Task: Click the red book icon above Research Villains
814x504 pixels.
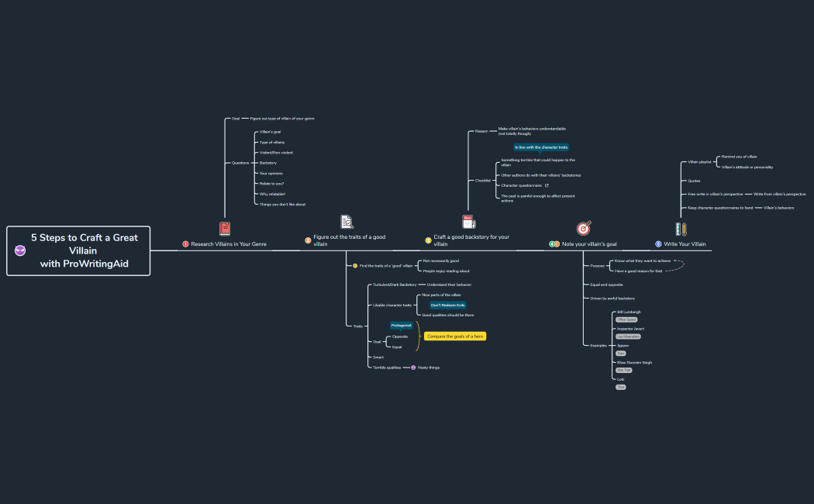Action: 225,228
